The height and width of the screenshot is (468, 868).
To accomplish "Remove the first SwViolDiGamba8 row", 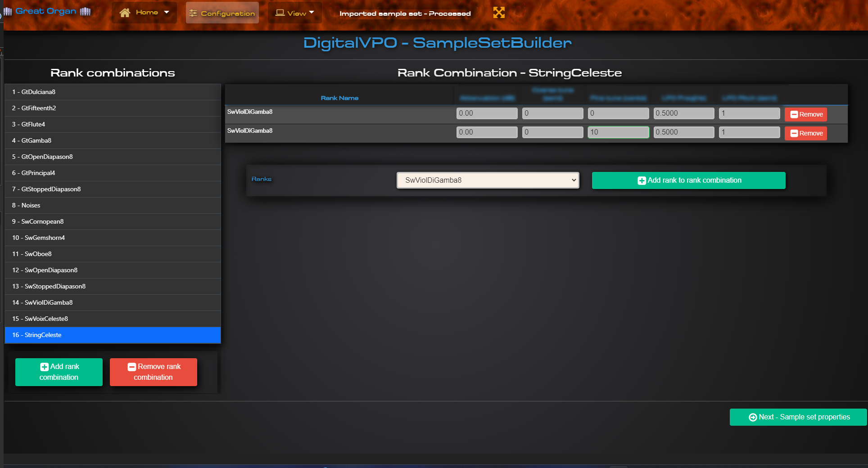I will tap(806, 114).
